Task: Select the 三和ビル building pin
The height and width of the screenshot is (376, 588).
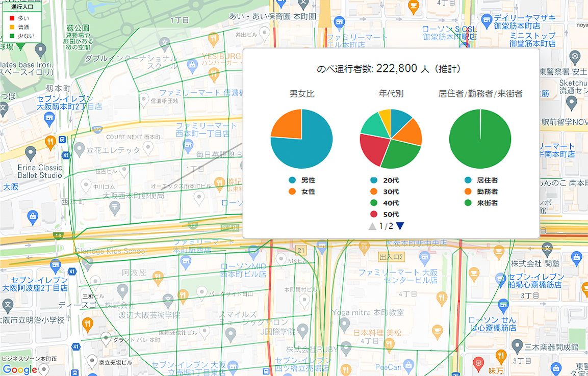Action: pyautogui.click(x=95, y=283)
